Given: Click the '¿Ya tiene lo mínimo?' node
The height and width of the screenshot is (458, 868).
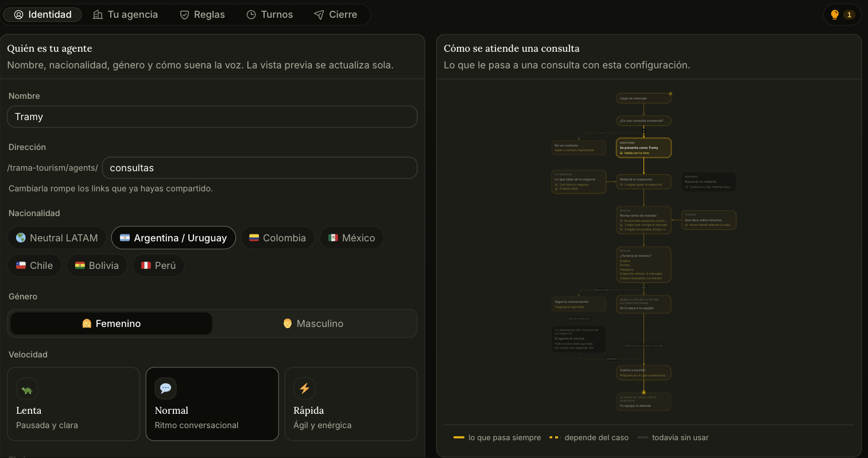Looking at the screenshot, I should [644, 264].
